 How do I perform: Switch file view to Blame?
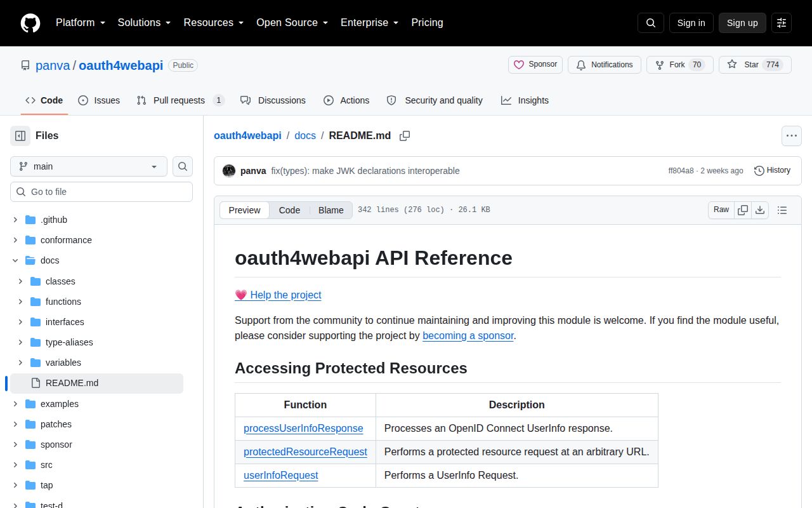pyautogui.click(x=331, y=210)
